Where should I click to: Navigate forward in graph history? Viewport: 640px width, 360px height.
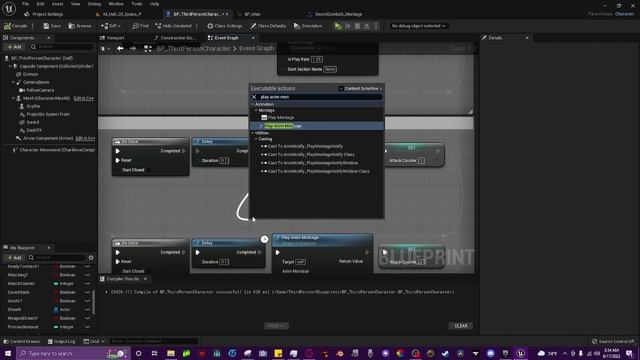(133, 48)
